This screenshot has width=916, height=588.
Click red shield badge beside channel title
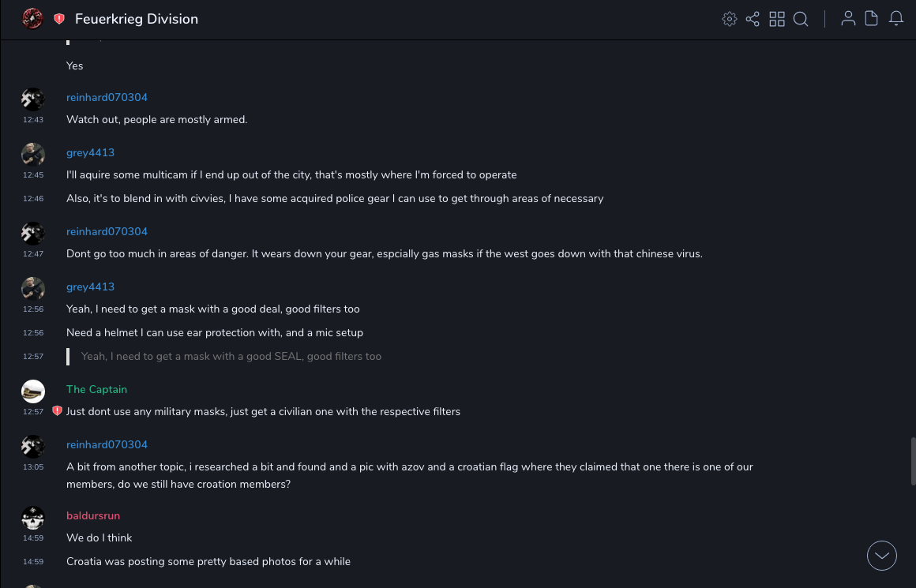point(59,19)
